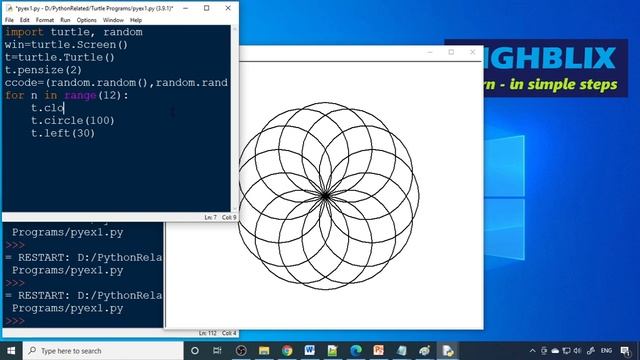This screenshot has width=640, height=360.
Task: Maximize the turtle graphics window
Action: (451, 52)
